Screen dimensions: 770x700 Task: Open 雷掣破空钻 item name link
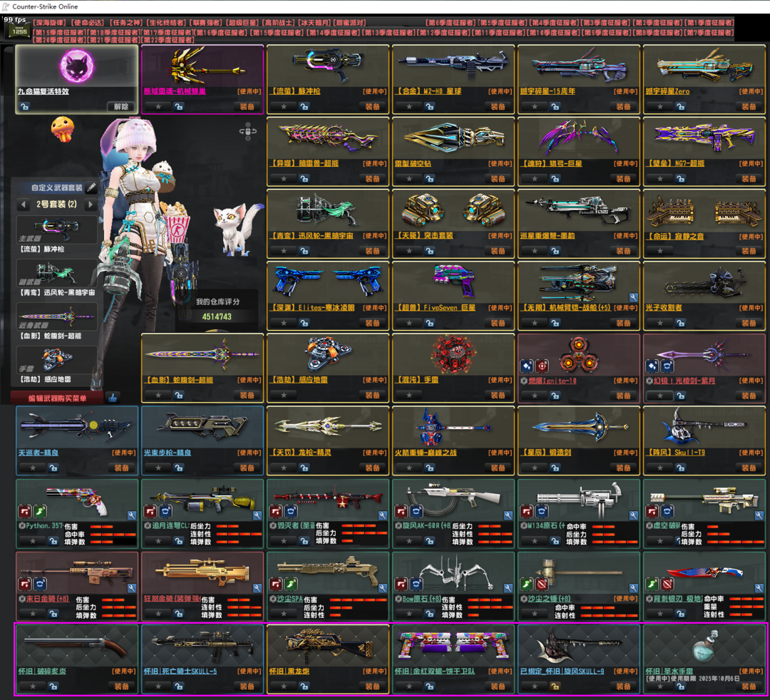click(x=413, y=163)
